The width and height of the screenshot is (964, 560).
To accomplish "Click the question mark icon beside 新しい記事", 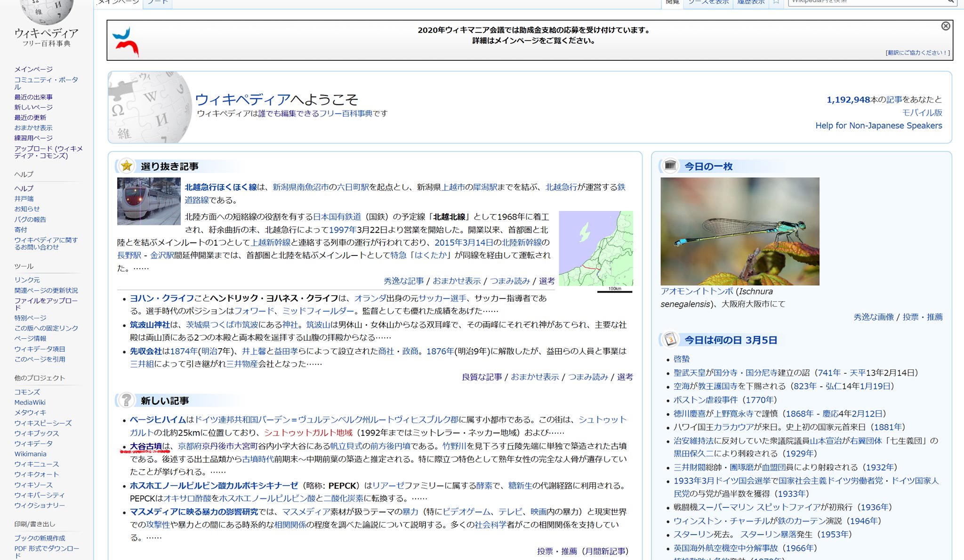I will 126,400.
